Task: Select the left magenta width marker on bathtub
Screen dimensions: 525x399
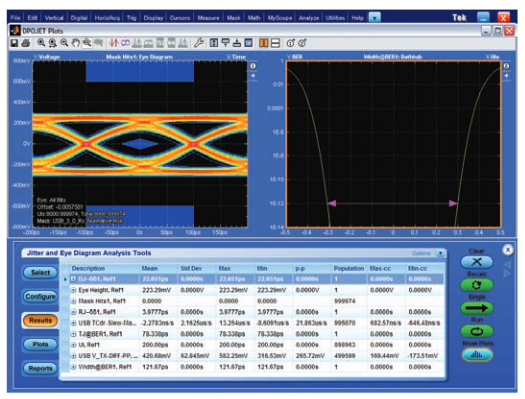Action: pos(331,203)
